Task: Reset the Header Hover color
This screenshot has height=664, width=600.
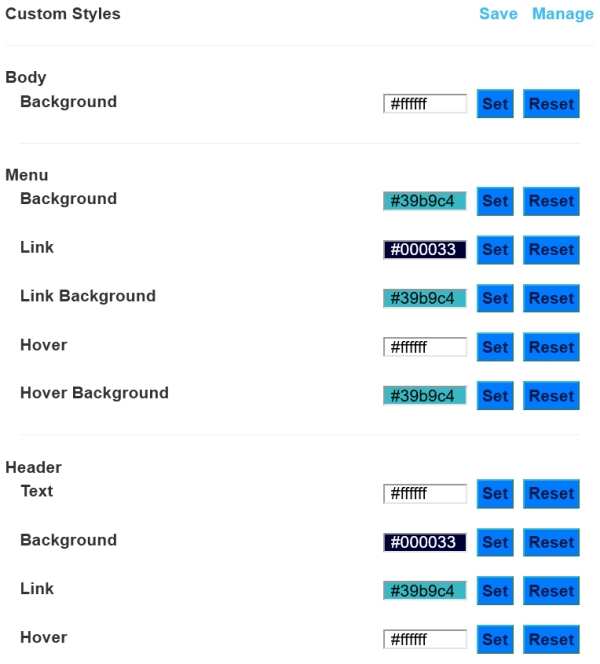Action: pyautogui.click(x=551, y=640)
